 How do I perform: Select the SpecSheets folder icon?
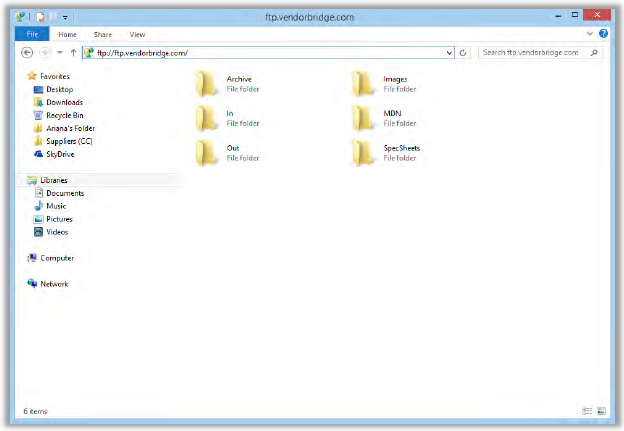(363, 153)
